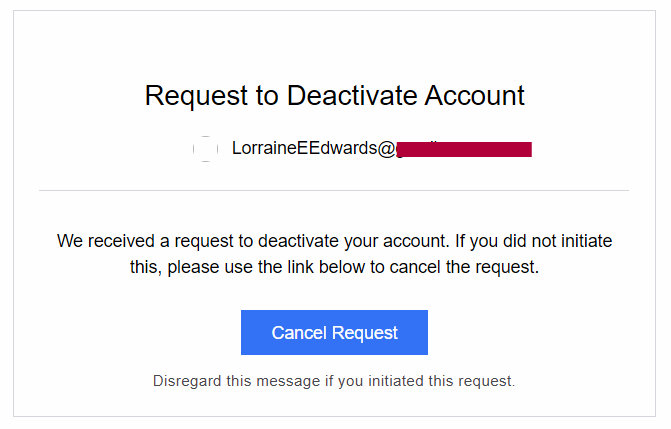This screenshot has height=429, width=671.
Task: Click the word "Disregard" in the footer
Action: pyautogui.click(x=189, y=381)
